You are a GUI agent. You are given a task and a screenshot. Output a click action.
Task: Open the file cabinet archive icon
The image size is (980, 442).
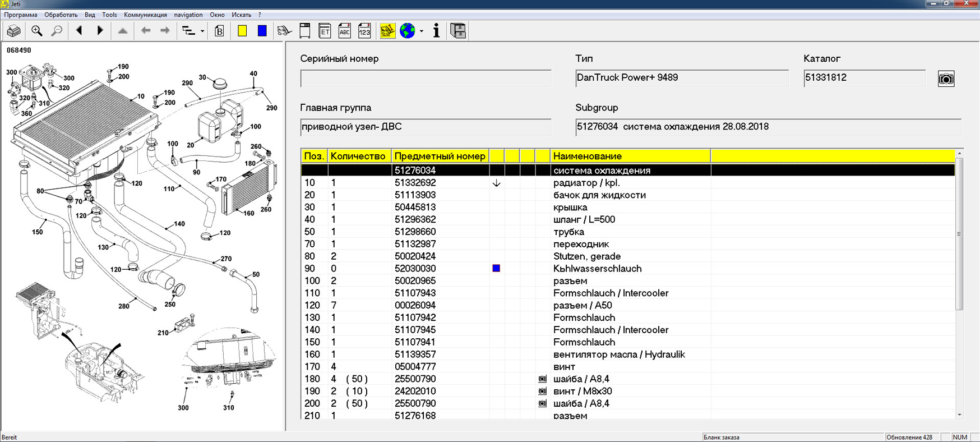tap(458, 31)
